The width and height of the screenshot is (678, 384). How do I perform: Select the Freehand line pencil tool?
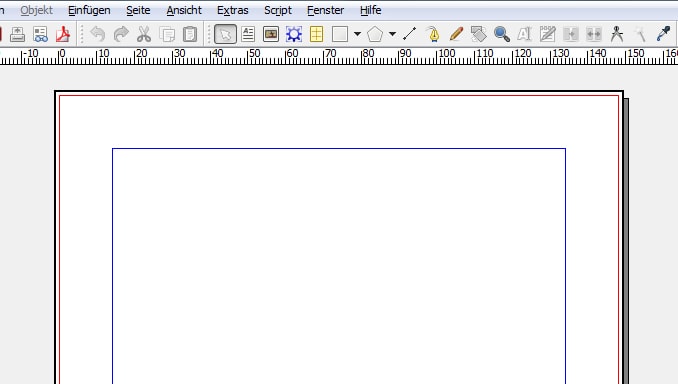[456, 34]
